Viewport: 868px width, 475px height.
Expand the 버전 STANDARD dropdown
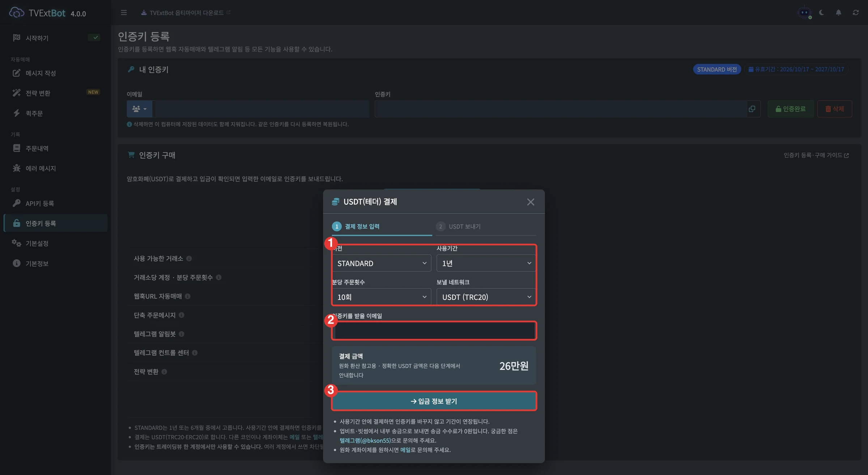point(382,263)
